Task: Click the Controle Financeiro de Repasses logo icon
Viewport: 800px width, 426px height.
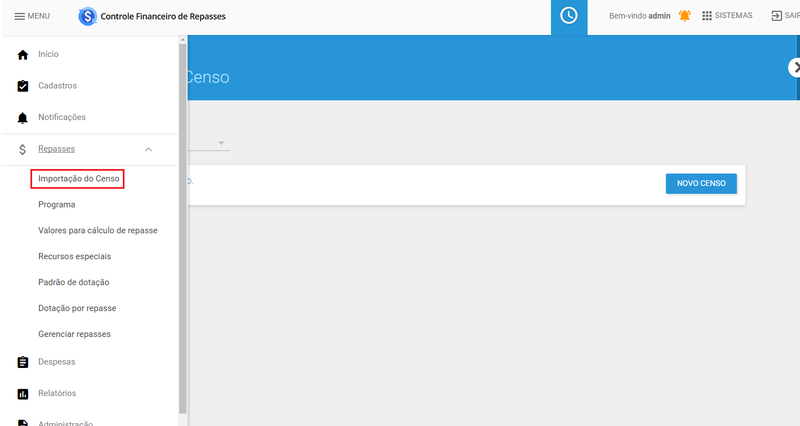Action: click(87, 16)
